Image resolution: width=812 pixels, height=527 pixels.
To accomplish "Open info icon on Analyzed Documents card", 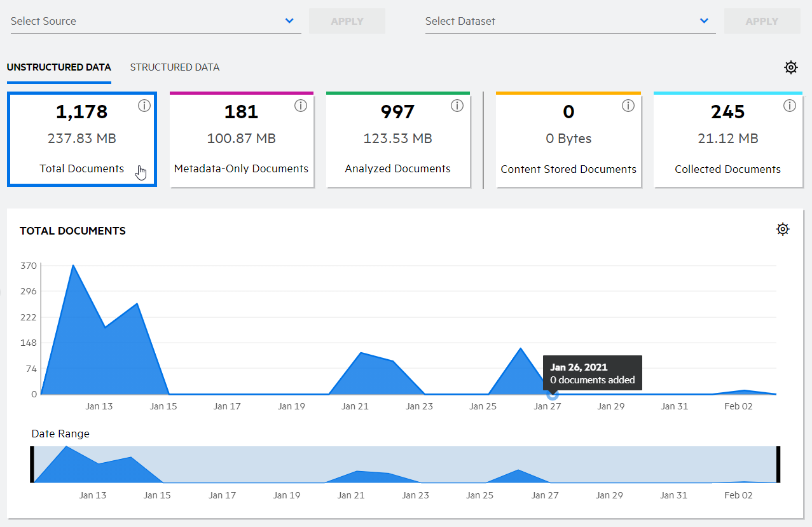I will pos(457,106).
